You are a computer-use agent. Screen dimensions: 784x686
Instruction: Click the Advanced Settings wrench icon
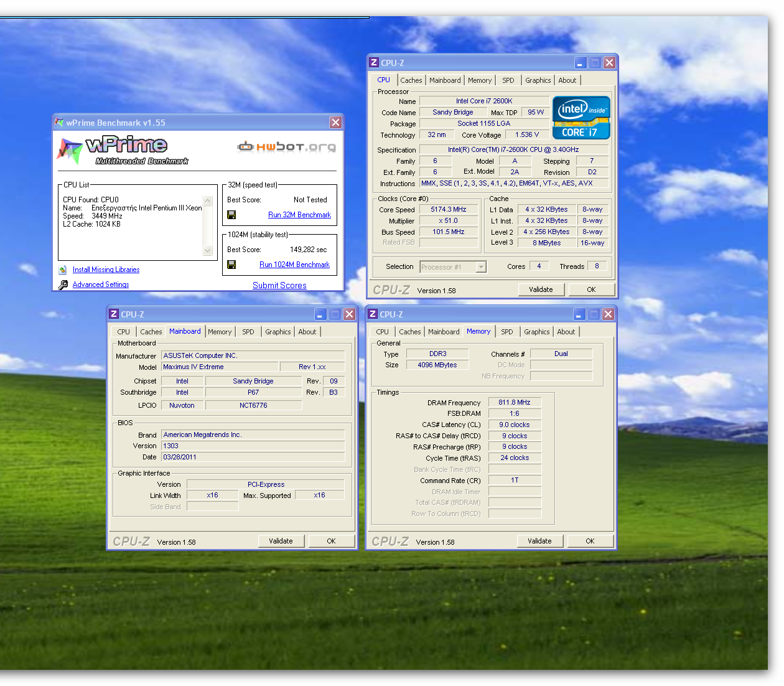tap(63, 284)
